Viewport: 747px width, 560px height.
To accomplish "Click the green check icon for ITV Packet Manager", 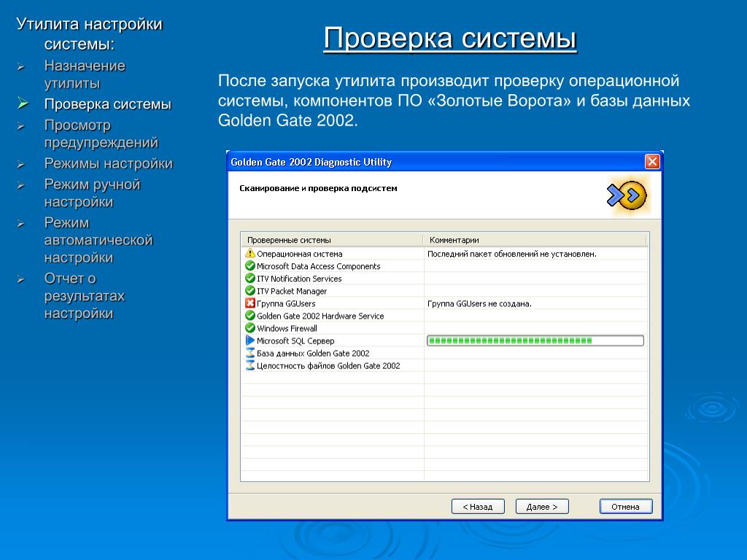I will click(250, 290).
